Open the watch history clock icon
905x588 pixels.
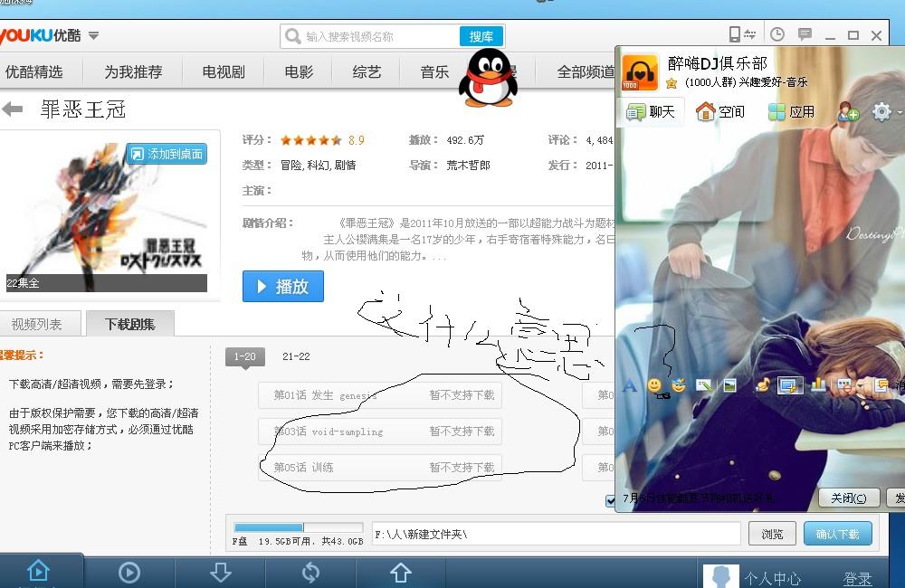777,34
